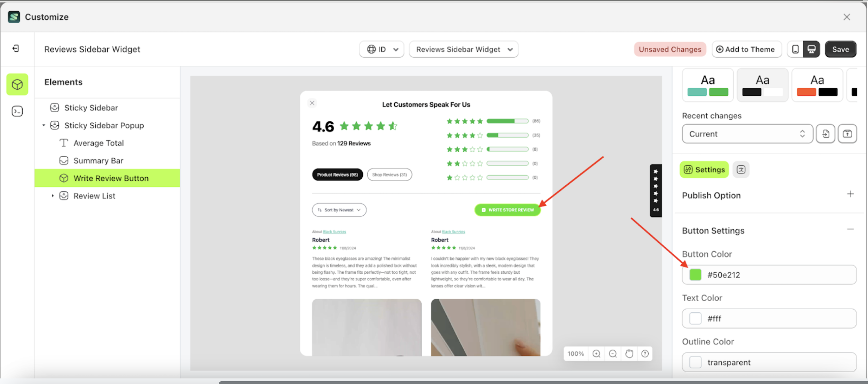Open the canvas help icon

click(x=645, y=354)
